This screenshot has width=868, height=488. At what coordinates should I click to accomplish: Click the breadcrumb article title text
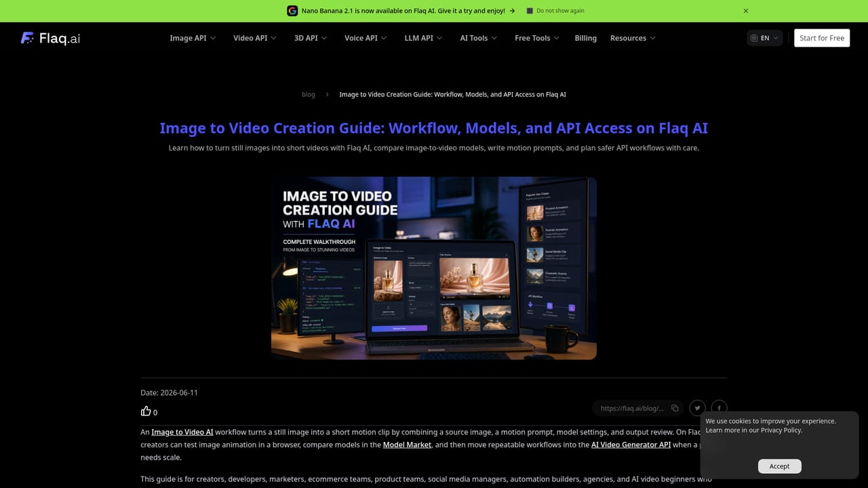[x=452, y=94]
